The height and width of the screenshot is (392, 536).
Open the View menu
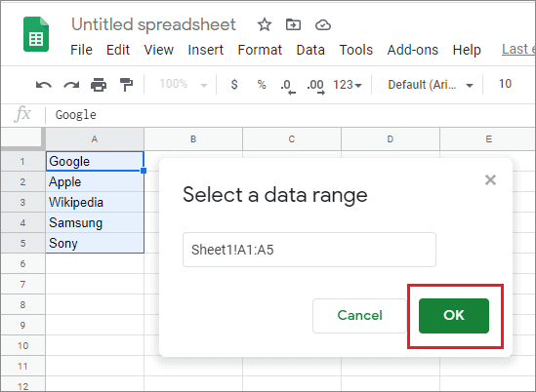tap(158, 50)
